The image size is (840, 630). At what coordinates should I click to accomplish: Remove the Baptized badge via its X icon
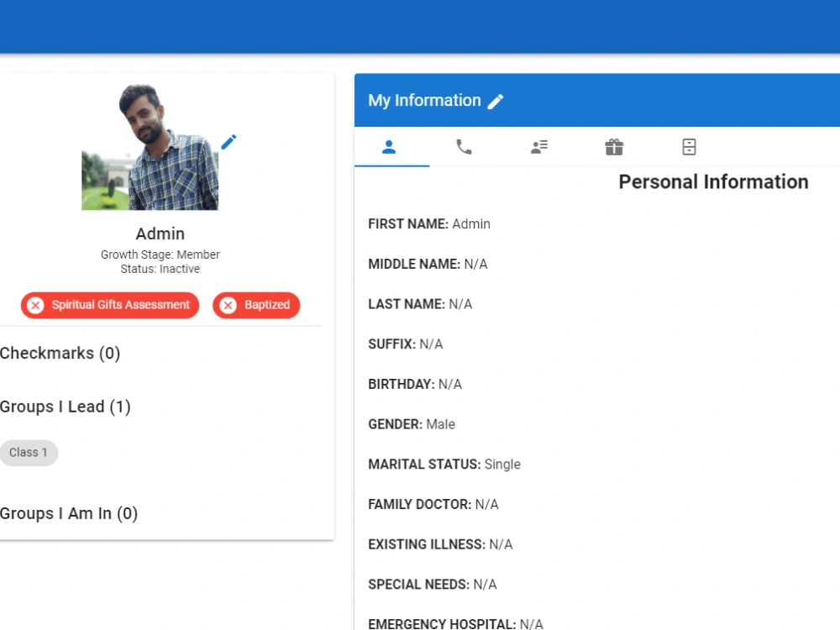(228, 305)
